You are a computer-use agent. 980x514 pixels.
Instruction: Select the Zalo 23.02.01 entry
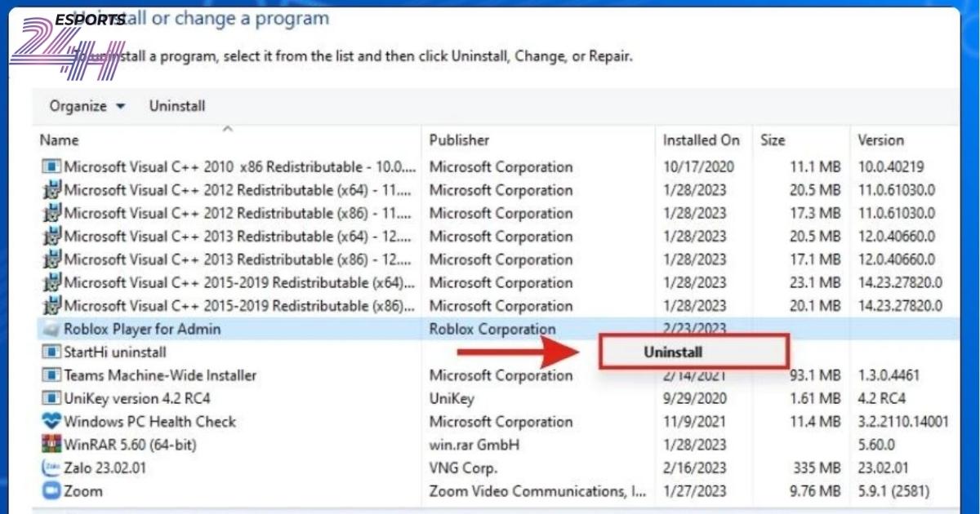click(104, 468)
